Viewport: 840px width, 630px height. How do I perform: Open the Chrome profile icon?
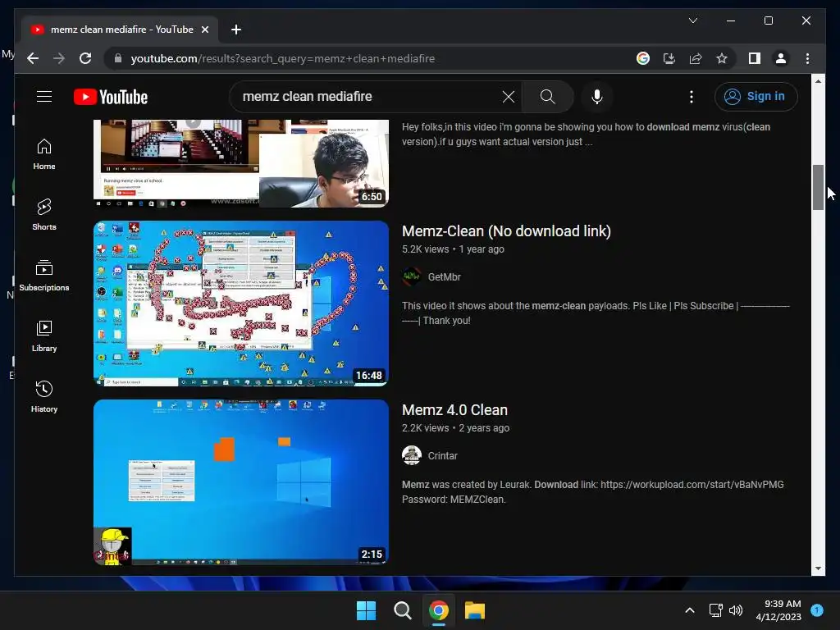click(781, 58)
